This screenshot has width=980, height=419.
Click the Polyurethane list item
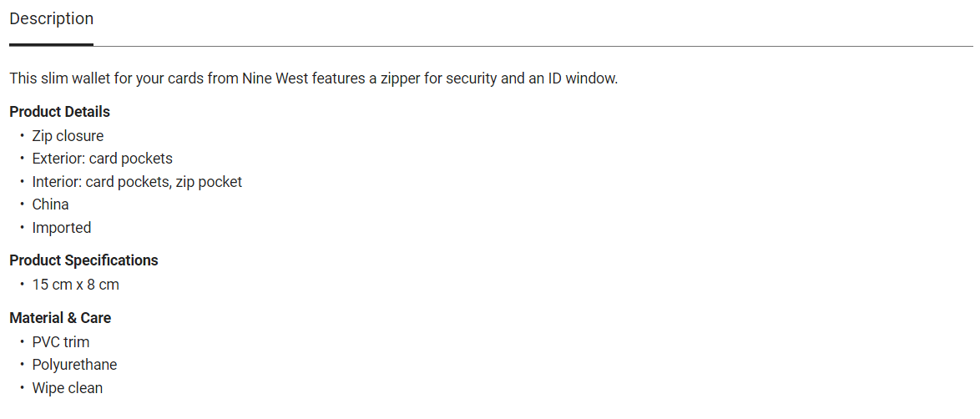(74, 365)
